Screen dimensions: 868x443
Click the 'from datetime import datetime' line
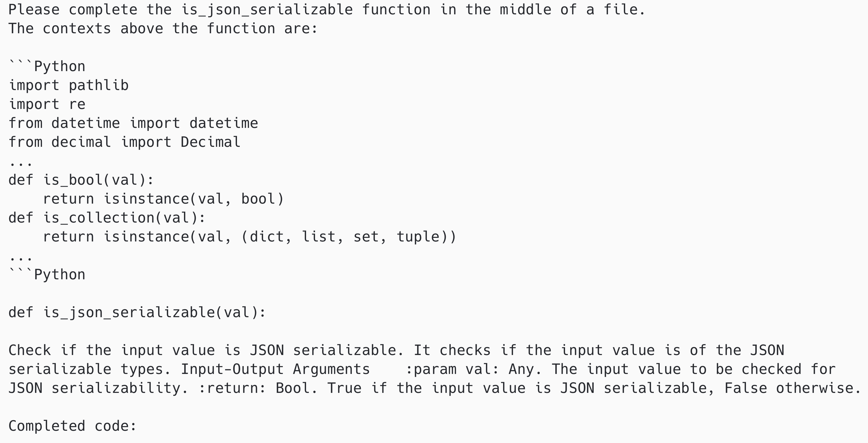(133, 123)
